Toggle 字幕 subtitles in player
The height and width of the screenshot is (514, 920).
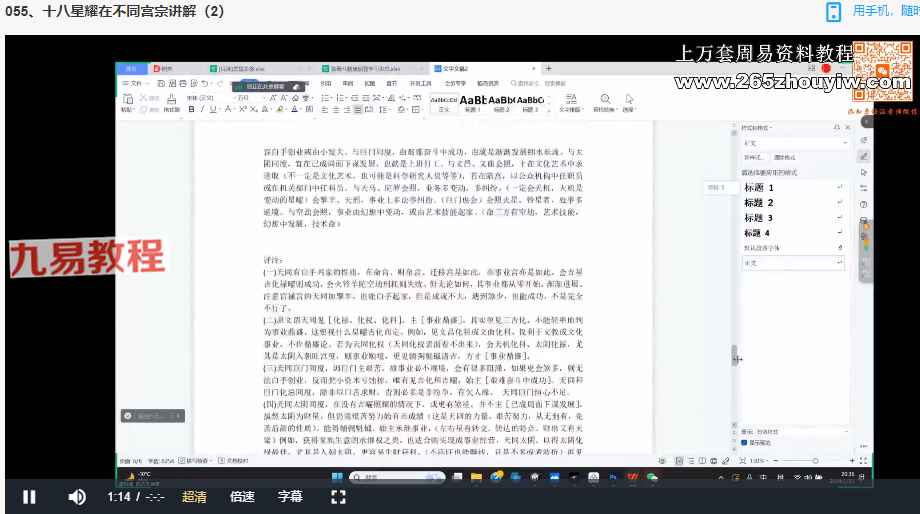(x=290, y=497)
